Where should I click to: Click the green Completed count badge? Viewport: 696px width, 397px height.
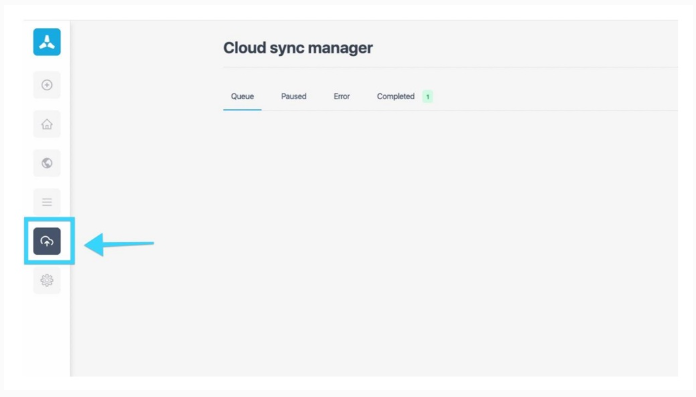point(427,97)
